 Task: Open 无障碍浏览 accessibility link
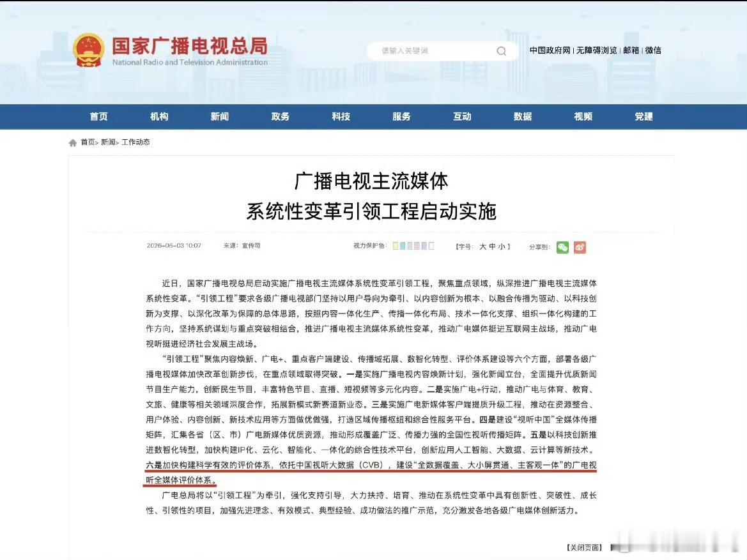(x=596, y=50)
